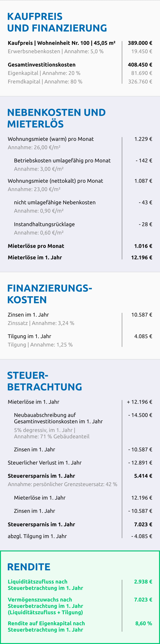
Task: Click the Tilgung 1,25 % assumption text
Action: [40, 345]
